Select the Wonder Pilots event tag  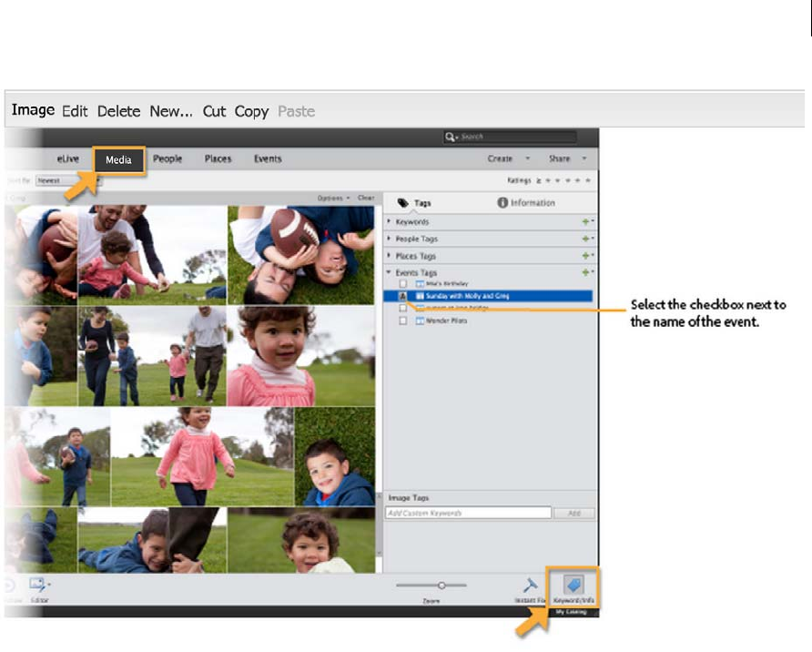pyautogui.click(x=446, y=321)
